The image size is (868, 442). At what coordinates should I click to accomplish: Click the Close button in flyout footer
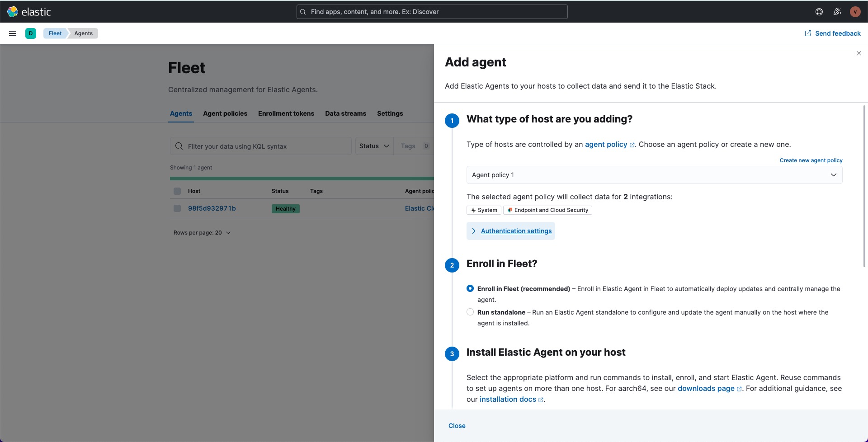[457, 426]
